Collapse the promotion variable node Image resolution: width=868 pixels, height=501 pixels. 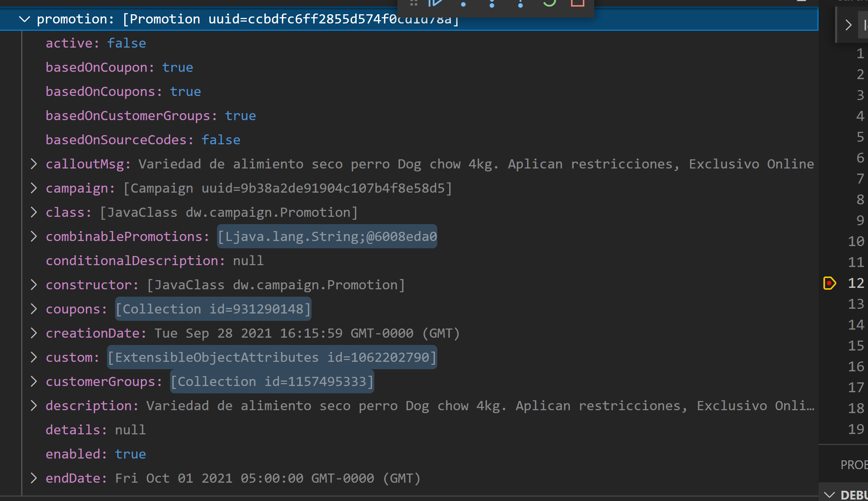click(x=24, y=19)
